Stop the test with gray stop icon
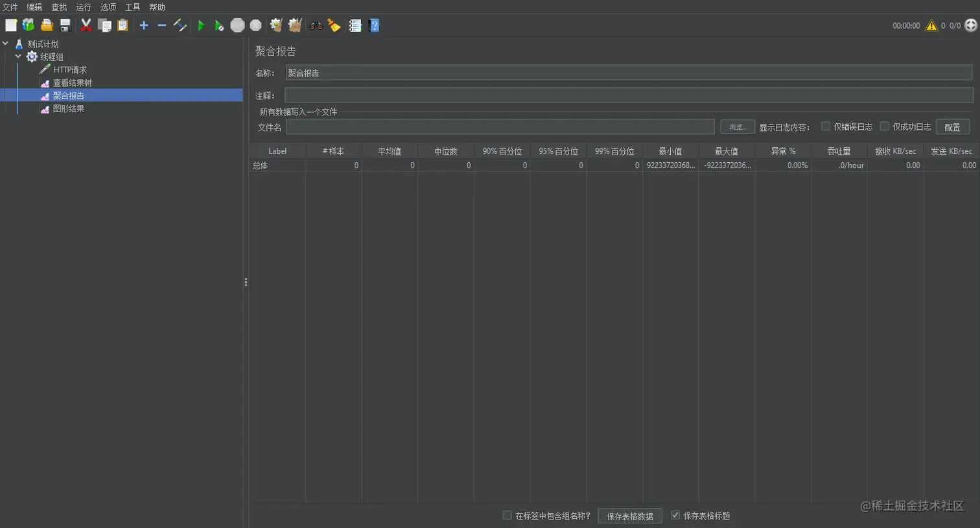This screenshot has height=528, width=980. (238, 25)
